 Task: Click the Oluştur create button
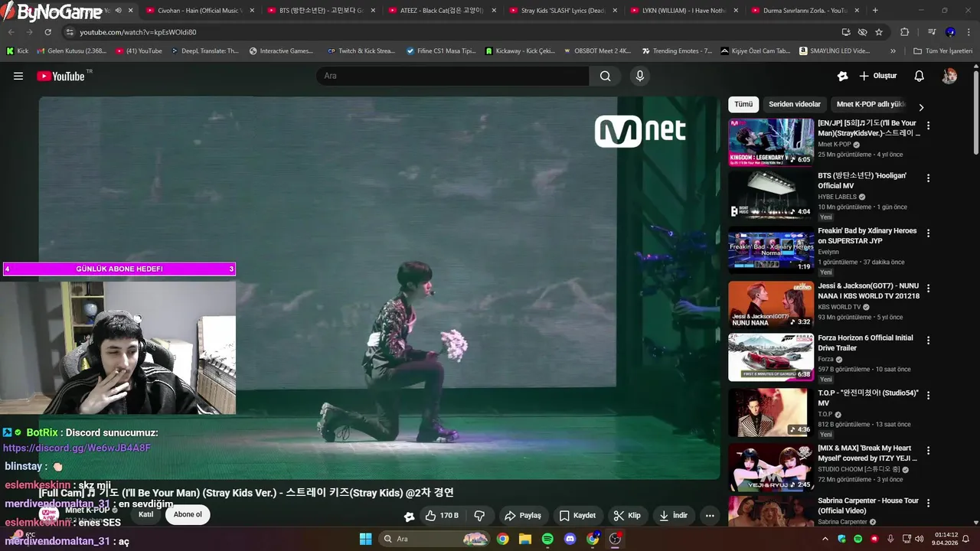(x=877, y=76)
